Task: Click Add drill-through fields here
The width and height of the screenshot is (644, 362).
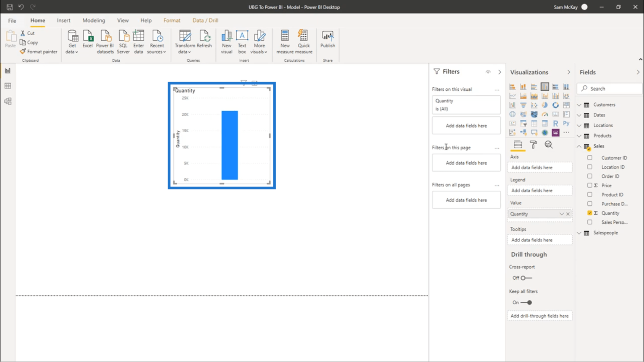Action: pos(540,316)
